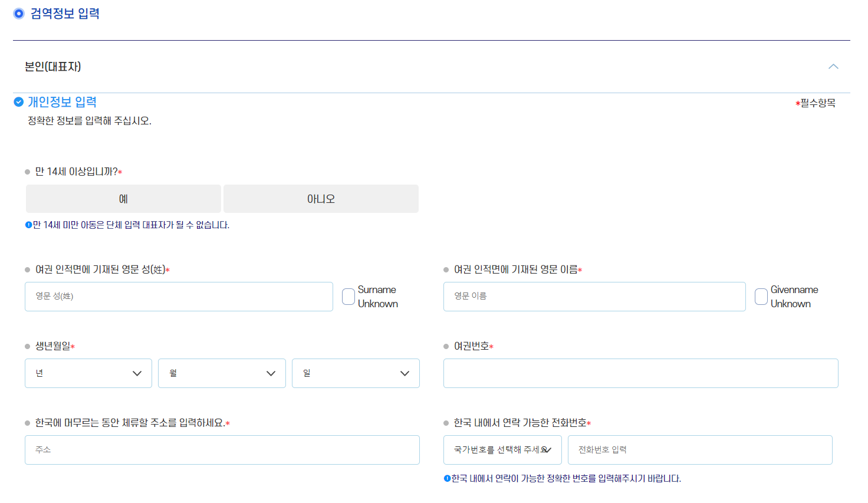The image size is (868, 503).
Task: Click the chevron arrow on the 월 dropdown
Action: (x=271, y=373)
